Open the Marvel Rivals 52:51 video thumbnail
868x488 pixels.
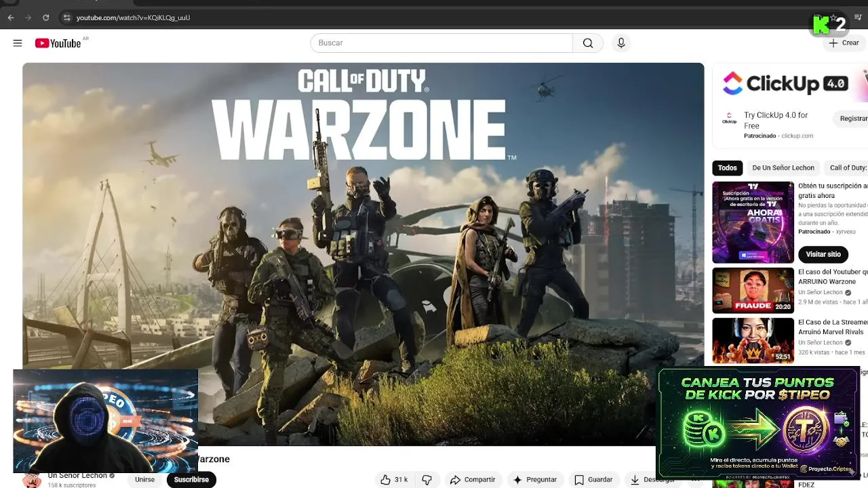pyautogui.click(x=753, y=341)
